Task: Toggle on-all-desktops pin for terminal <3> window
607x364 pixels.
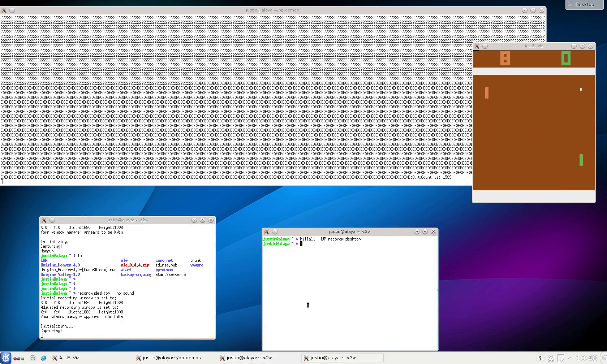Action: pos(275,232)
